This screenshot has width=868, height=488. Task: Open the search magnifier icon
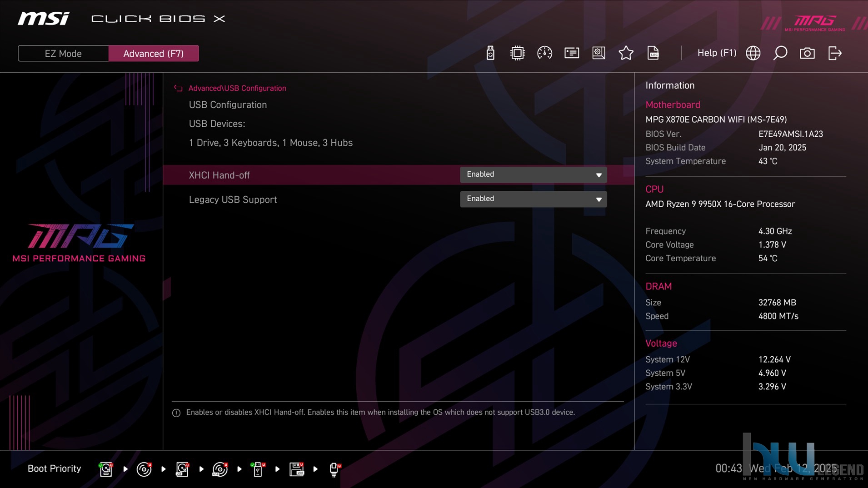point(780,53)
